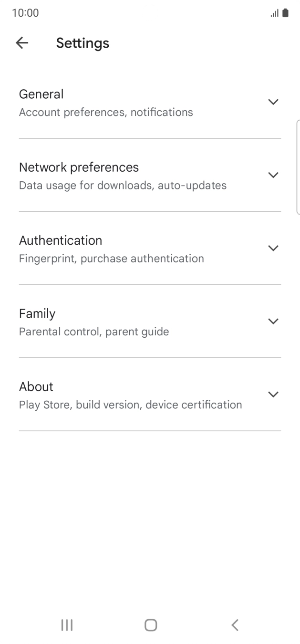Viewport: 300px width, 644px height.
Task: Click the Authentication dropdown chevron
Action: pos(273,248)
